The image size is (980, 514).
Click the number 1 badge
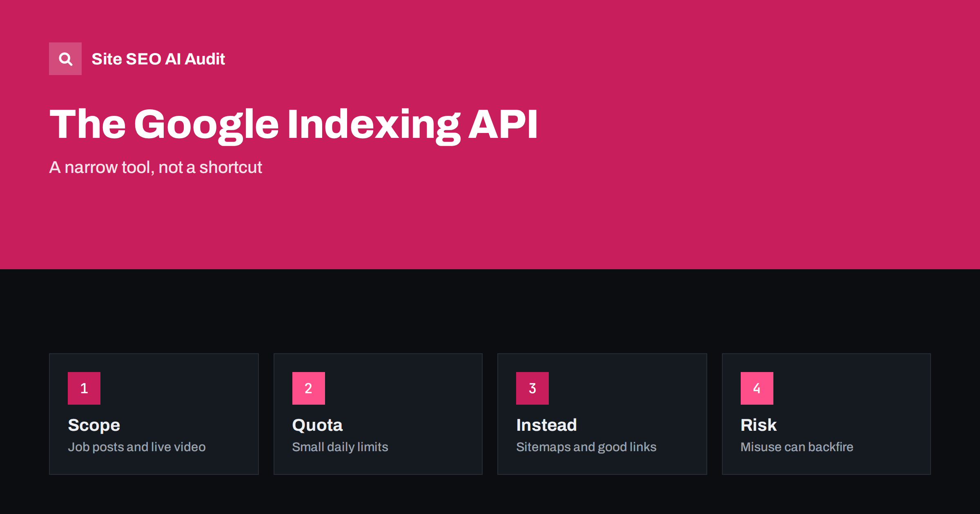(x=84, y=388)
